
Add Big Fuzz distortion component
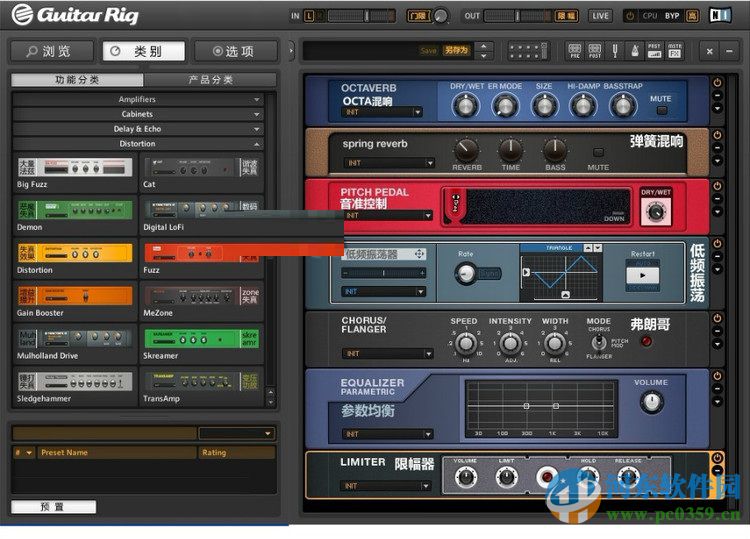[75, 172]
